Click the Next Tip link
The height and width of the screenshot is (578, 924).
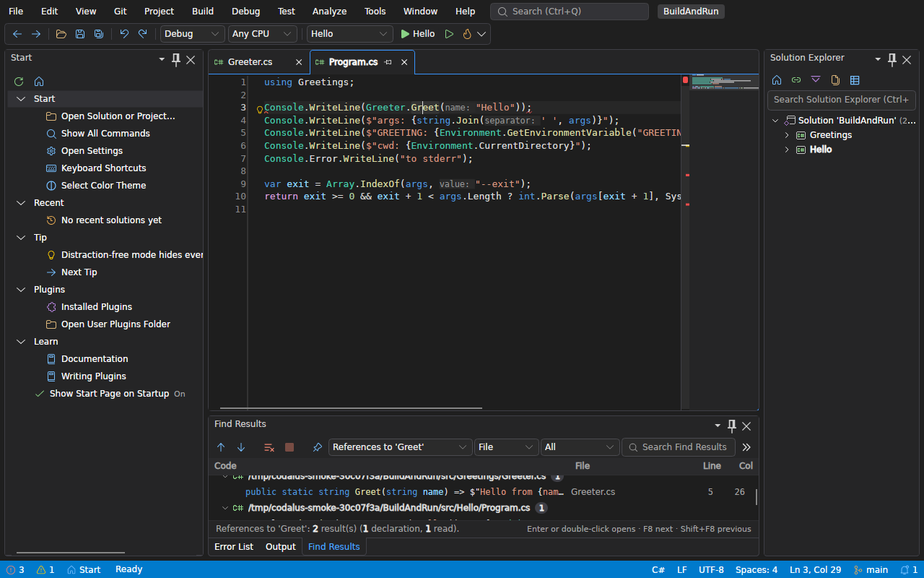pyautogui.click(x=79, y=272)
